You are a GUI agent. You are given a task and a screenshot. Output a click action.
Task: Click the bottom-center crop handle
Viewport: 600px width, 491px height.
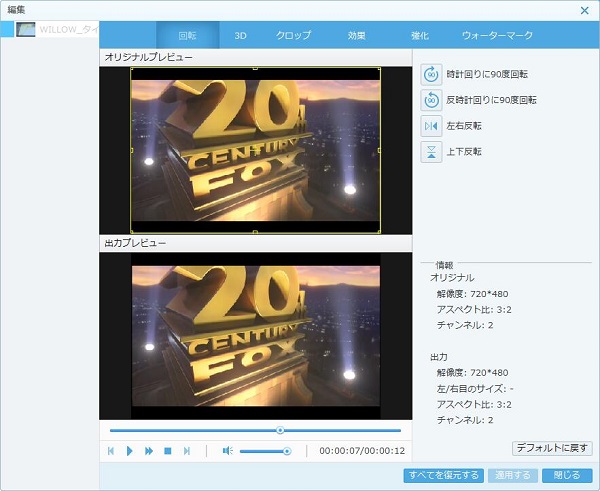pyautogui.click(x=255, y=232)
